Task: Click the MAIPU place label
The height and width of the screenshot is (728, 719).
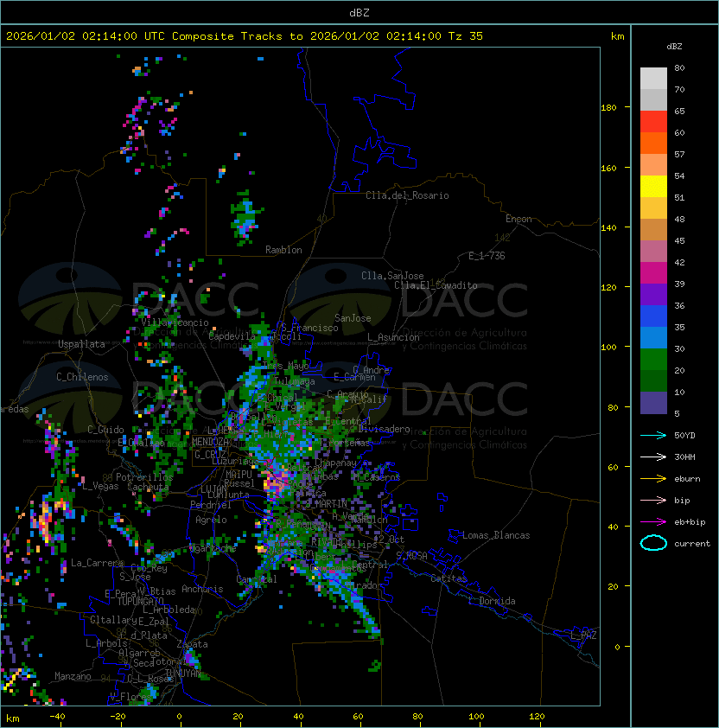Action: click(x=239, y=475)
